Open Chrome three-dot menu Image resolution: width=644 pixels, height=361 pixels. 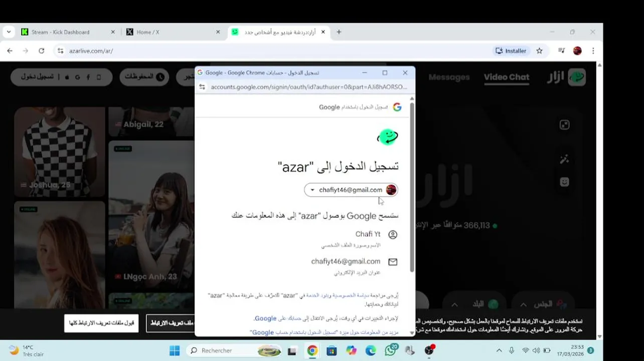tap(593, 51)
